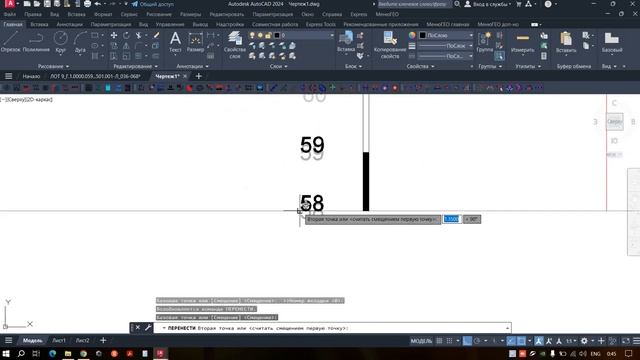Toggle object snap in status bar
Screen dimensions: 640x360
[522, 341]
